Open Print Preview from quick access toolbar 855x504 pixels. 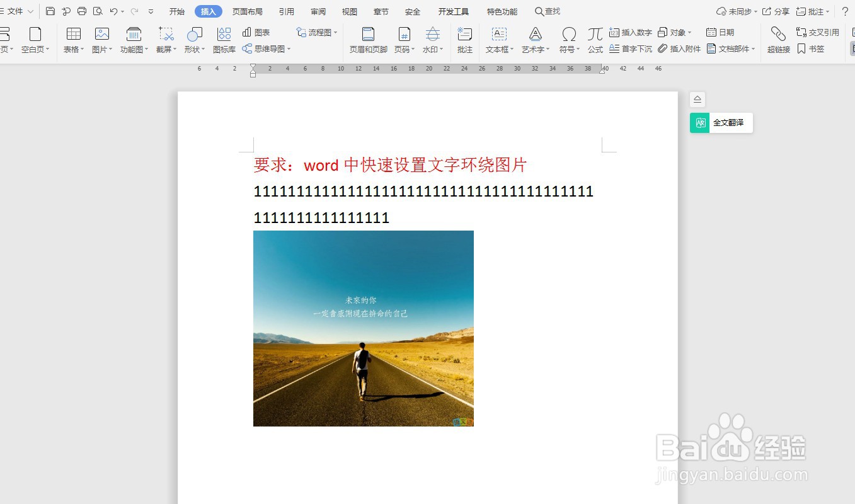pos(98,11)
